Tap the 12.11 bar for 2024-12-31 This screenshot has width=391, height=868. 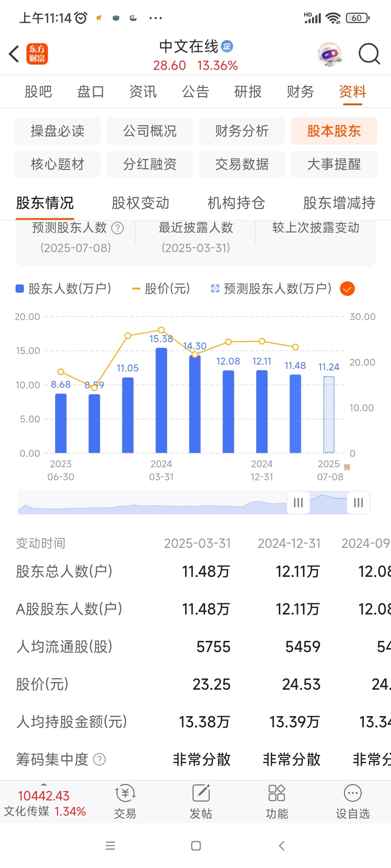(262, 412)
